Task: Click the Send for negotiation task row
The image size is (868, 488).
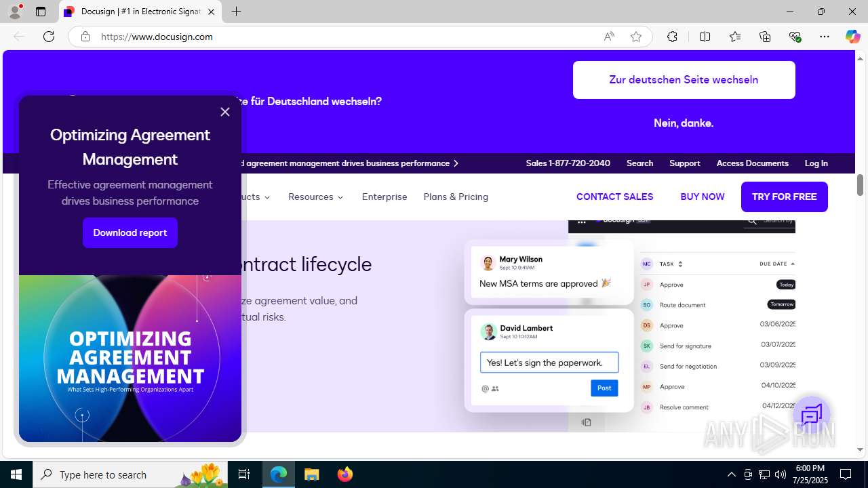Action: (x=718, y=366)
